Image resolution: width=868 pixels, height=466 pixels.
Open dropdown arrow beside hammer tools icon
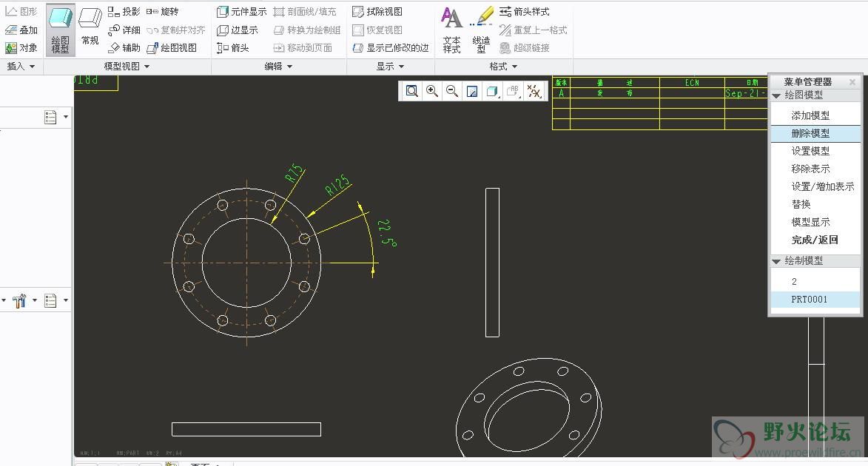[x=34, y=300]
